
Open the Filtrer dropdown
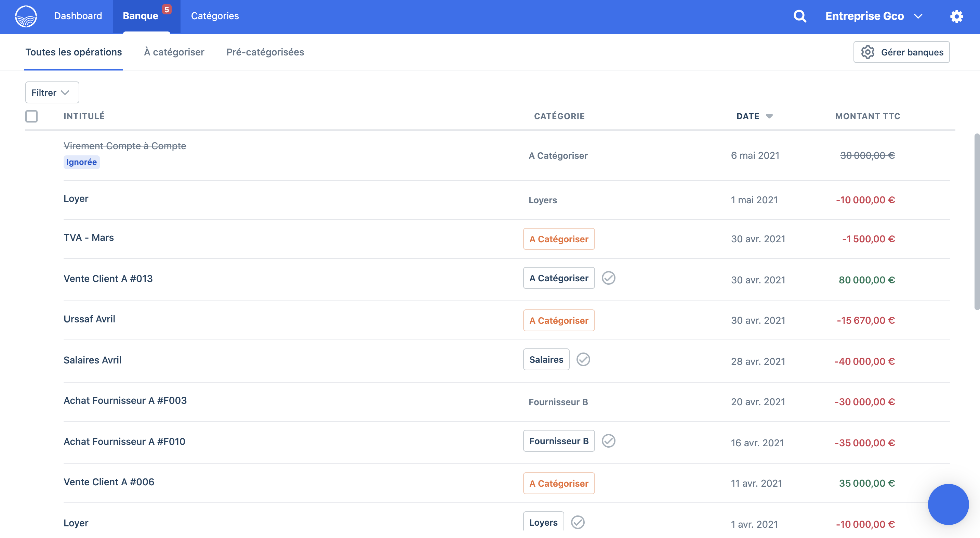click(x=52, y=92)
